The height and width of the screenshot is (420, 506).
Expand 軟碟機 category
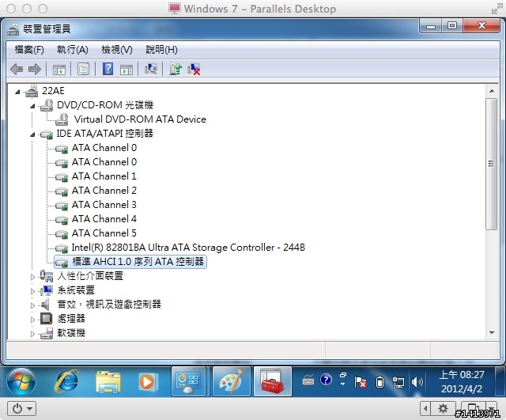coord(32,334)
